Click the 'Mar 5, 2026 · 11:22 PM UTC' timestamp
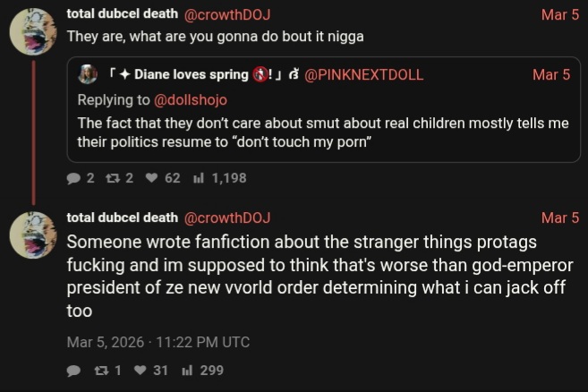 click(x=158, y=342)
